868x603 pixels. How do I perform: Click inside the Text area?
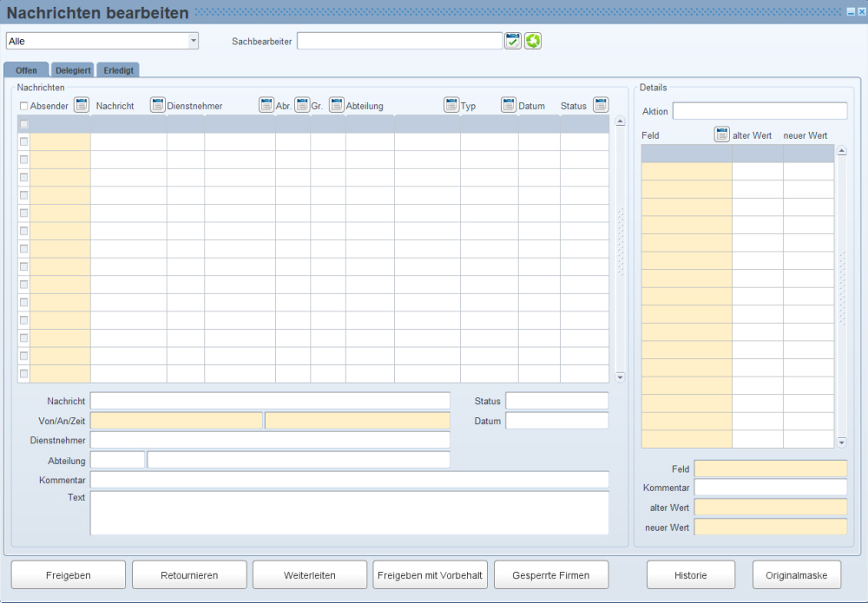350,514
